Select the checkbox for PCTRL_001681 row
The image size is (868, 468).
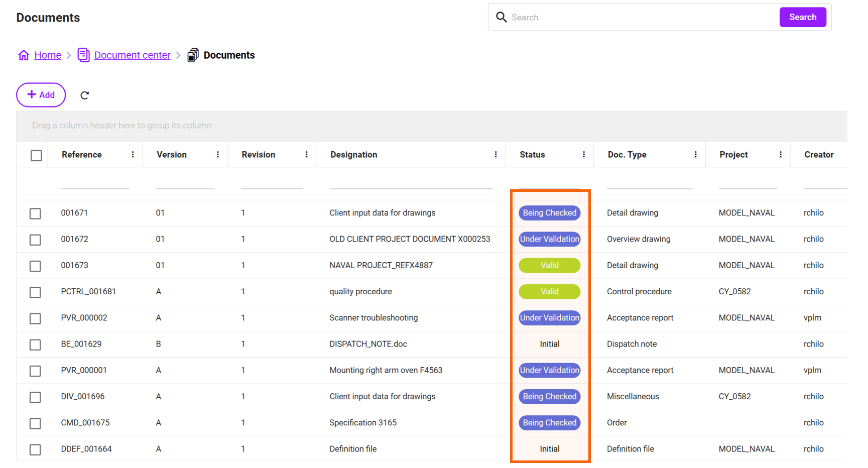35,292
